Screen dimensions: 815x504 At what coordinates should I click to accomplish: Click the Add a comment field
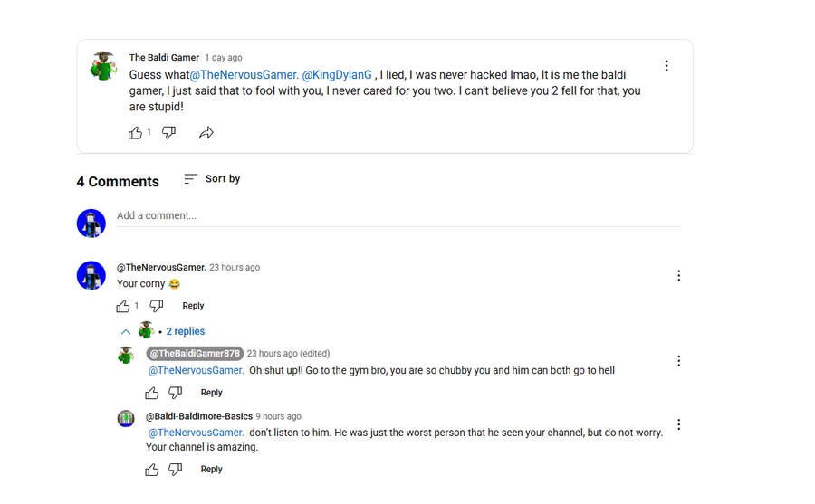pos(398,216)
